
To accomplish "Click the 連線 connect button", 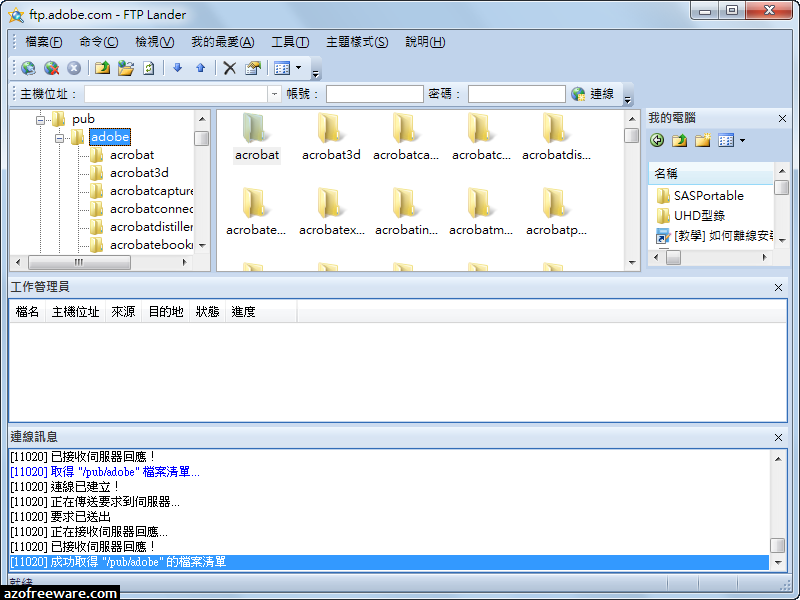I will click(x=593, y=94).
